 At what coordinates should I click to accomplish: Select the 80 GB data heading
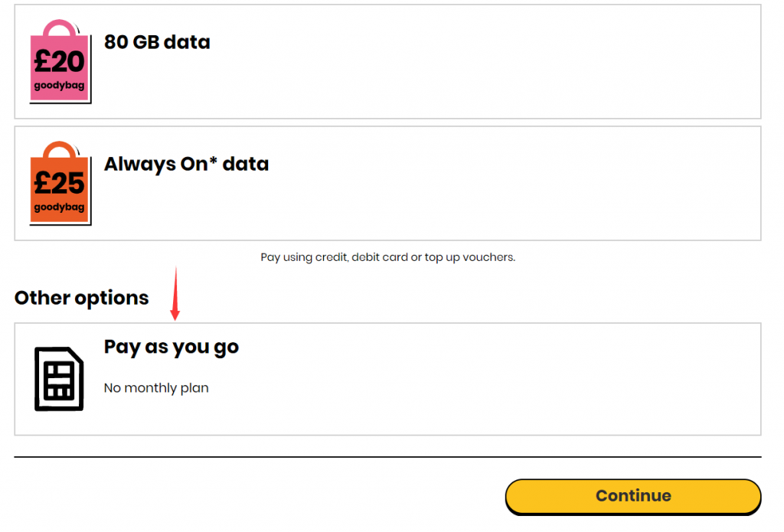pos(157,42)
